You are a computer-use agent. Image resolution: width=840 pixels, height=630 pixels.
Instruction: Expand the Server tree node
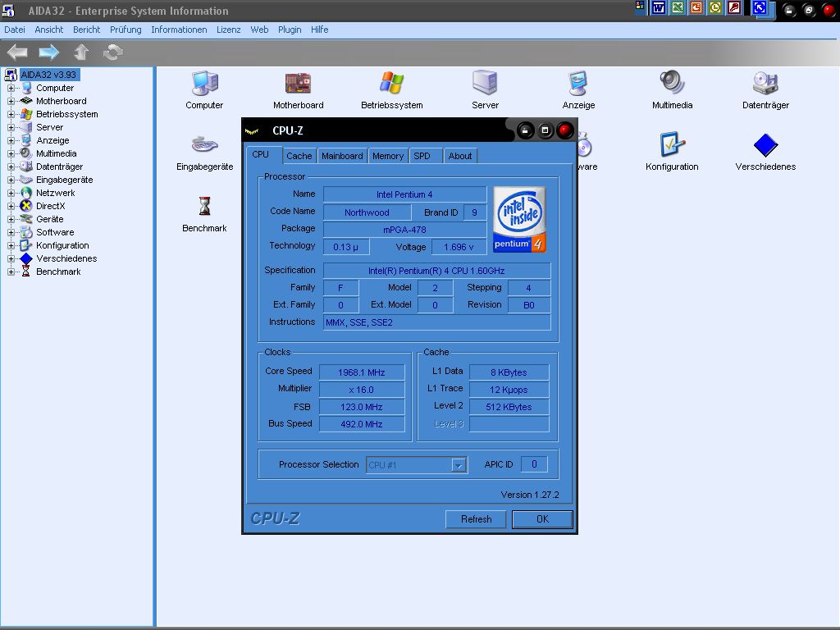[11, 127]
